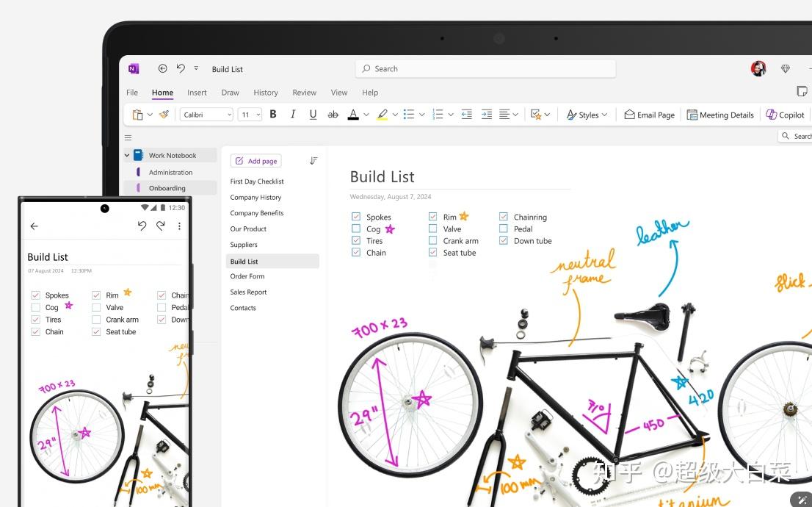812x507 pixels.
Task: Check the Valve checkbox on laptop page
Action: pyautogui.click(x=432, y=228)
